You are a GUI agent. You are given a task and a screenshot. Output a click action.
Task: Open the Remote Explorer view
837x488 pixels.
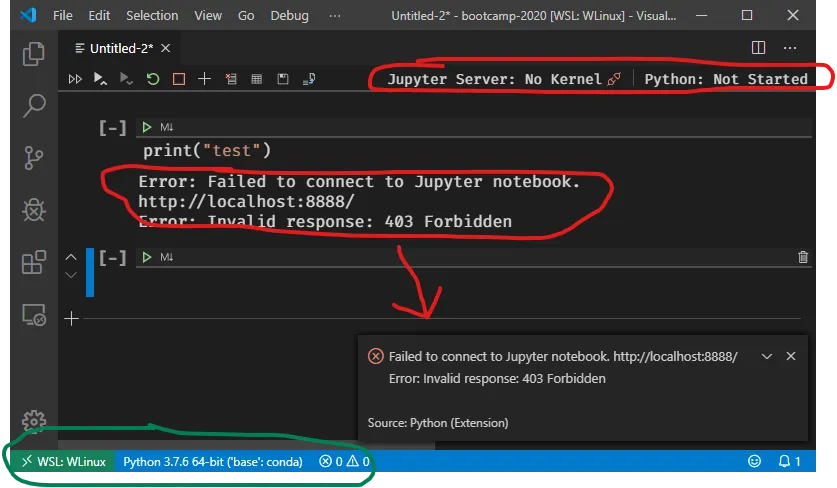(34, 314)
